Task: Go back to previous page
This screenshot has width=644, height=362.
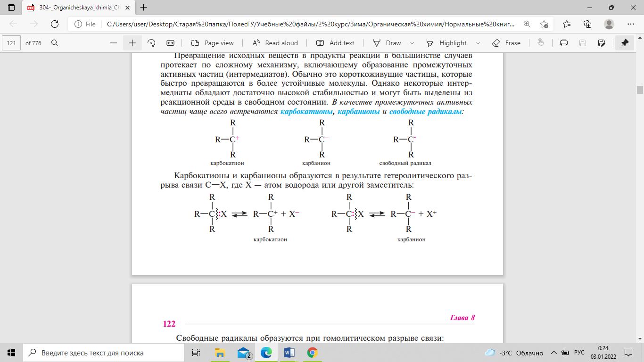Action: point(13,24)
